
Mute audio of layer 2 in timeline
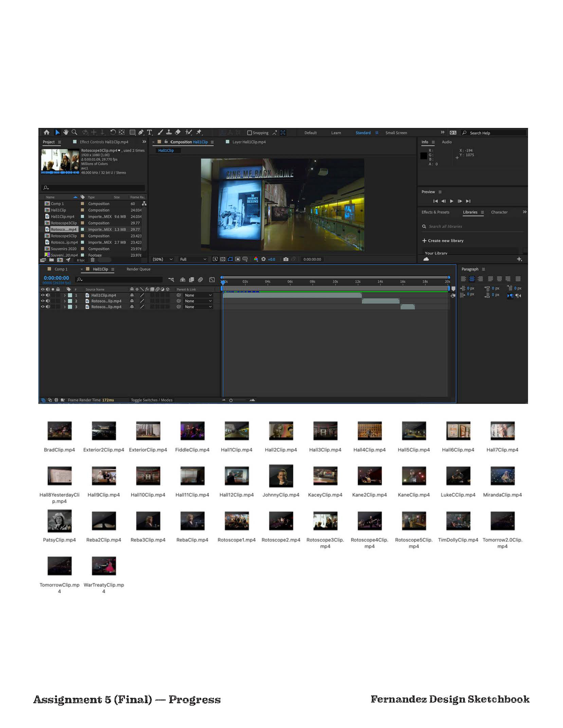click(x=48, y=301)
